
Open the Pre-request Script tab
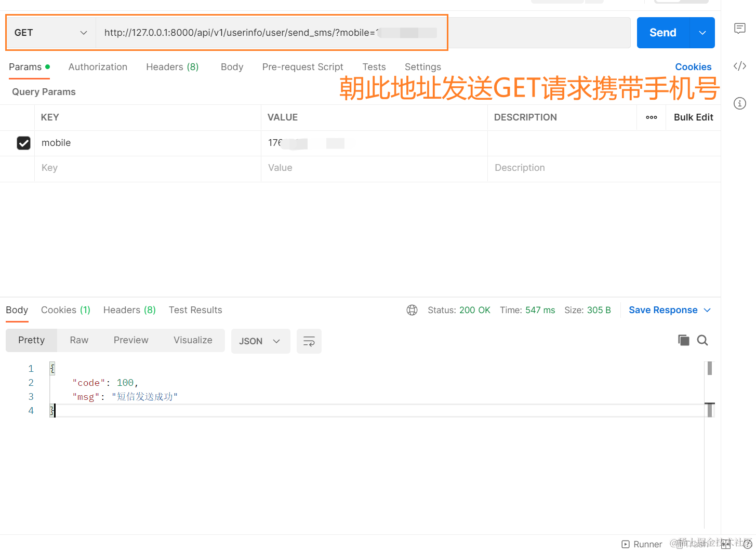coord(303,67)
